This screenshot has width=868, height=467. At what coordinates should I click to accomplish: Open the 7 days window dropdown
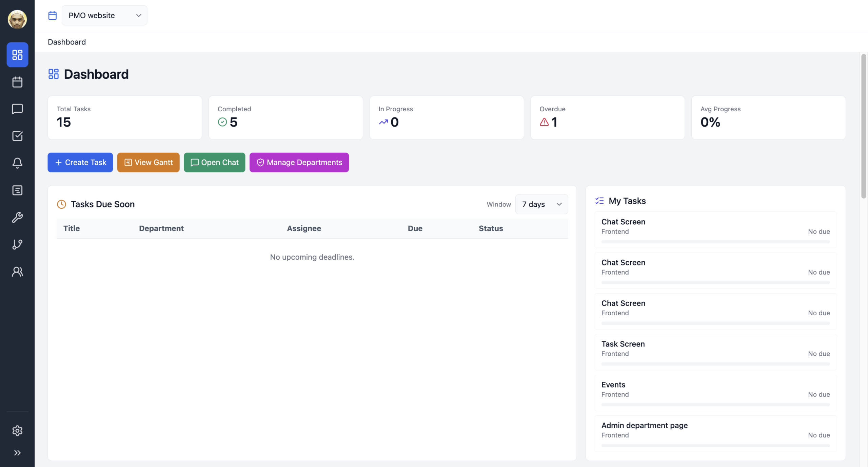click(541, 204)
